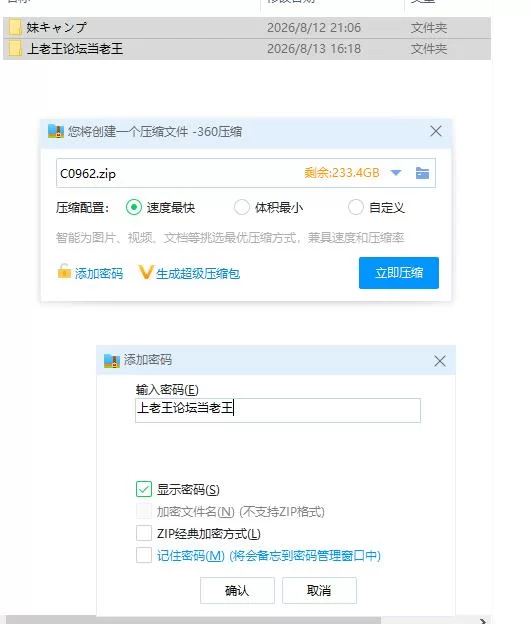Image resolution: width=531 pixels, height=624 pixels.
Task: Expand the save path dropdown arrow
Action: (x=396, y=173)
